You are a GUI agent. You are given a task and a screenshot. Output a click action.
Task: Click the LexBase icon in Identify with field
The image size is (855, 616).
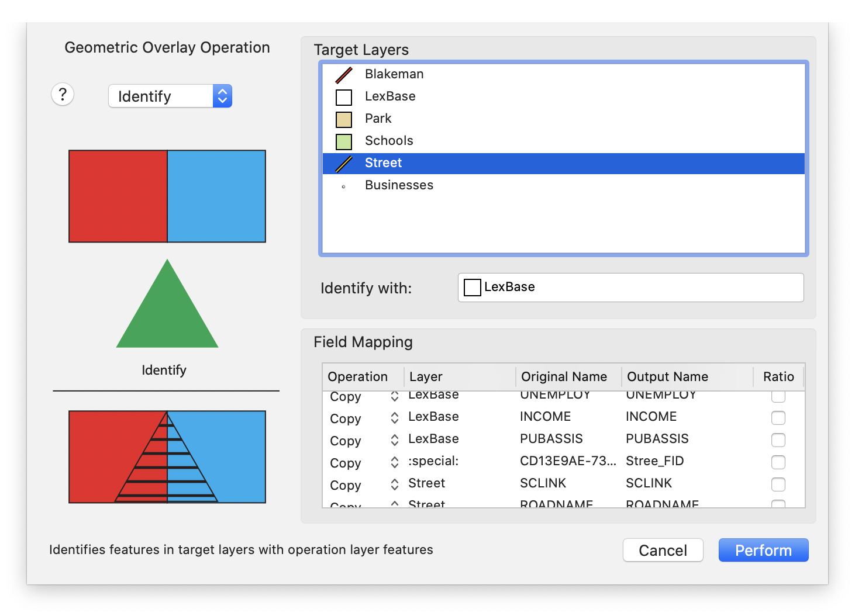[x=472, y=287]
